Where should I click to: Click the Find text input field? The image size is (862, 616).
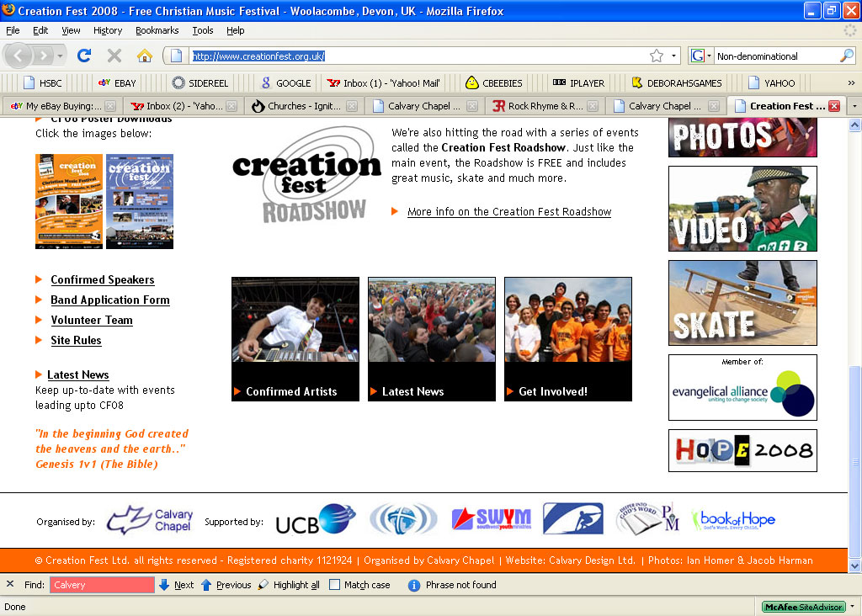click(x=102, y=585)
